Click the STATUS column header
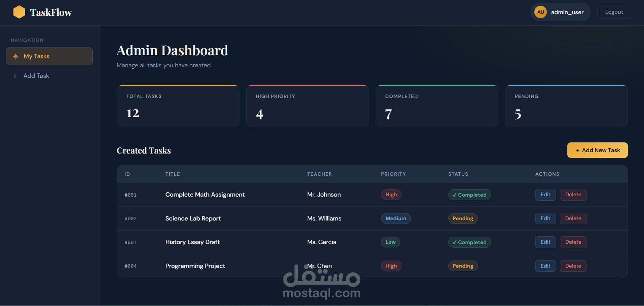 458,174
